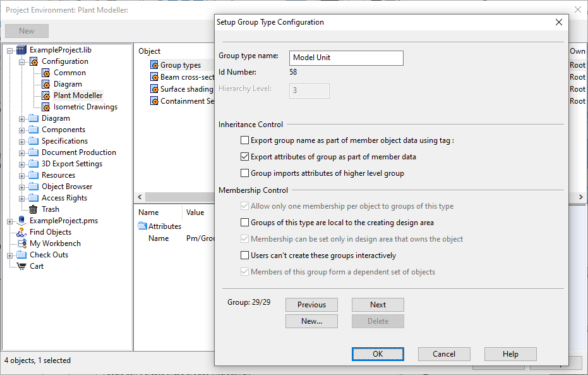This screenshot has height=375, width=588.
Task: Select Diagram under Configuration
Action: [68, 84]
